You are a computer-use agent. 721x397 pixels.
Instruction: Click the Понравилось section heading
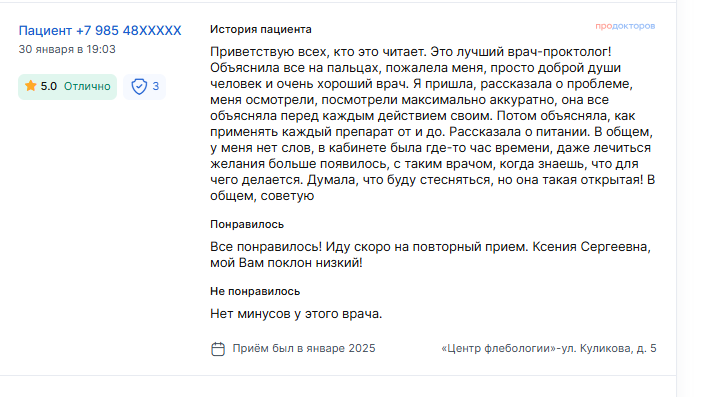pos(247,224)
